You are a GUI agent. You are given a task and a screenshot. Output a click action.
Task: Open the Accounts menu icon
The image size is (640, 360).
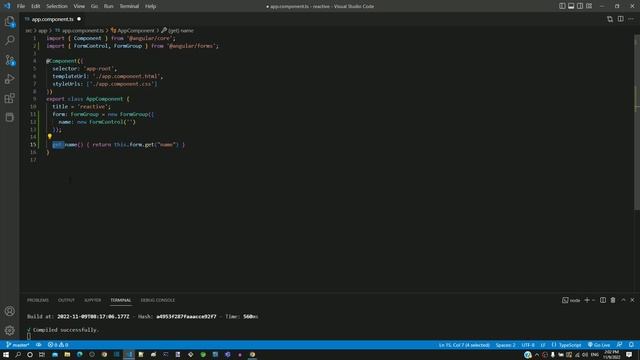coord(9,311)
